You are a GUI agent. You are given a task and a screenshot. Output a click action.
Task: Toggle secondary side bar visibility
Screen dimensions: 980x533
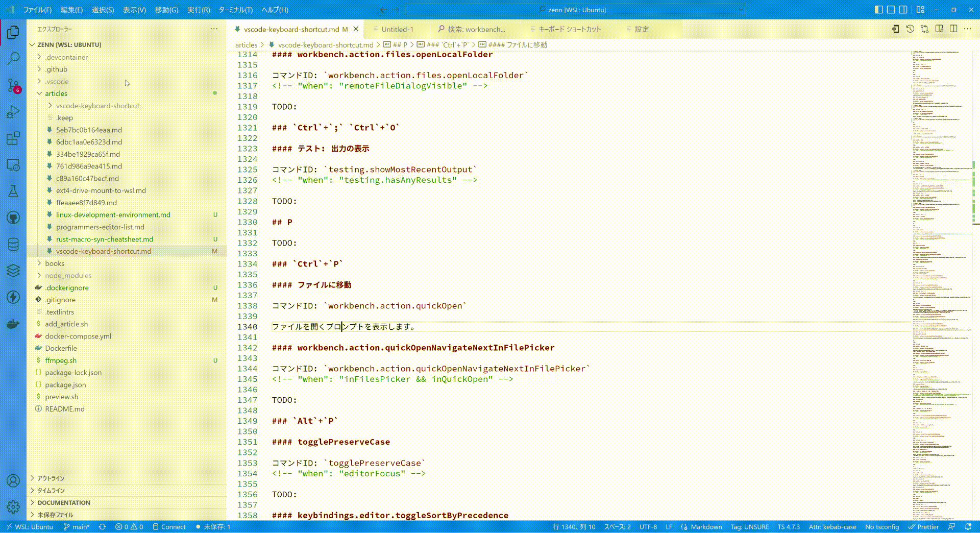(903, 10)
